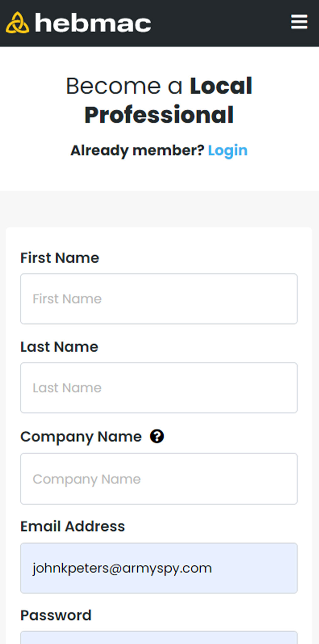Select the Email Address field with johnkpeters@armyspy.com
Image resolution: width=319 pixels, height=644 pixels.
pos(159,568)
